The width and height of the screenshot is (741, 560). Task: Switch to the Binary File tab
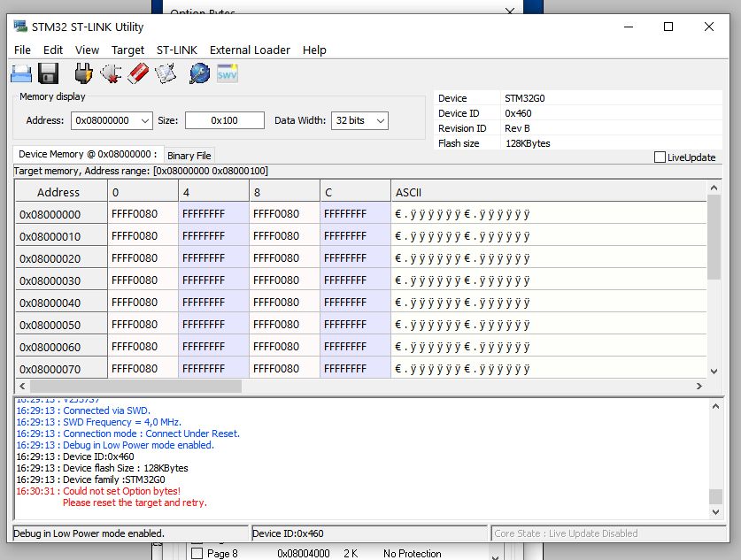tap(189, 156)
